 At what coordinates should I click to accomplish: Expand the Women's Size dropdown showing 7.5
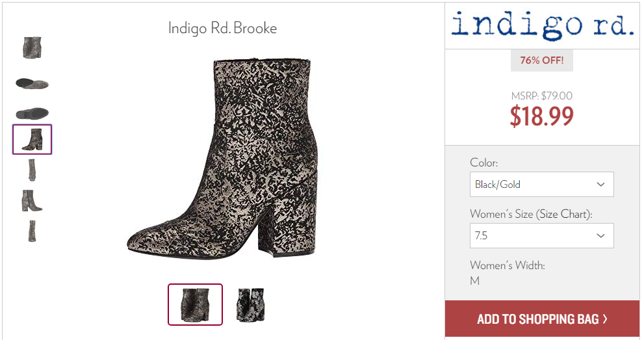pyautogui.click(x=542, y=236)
